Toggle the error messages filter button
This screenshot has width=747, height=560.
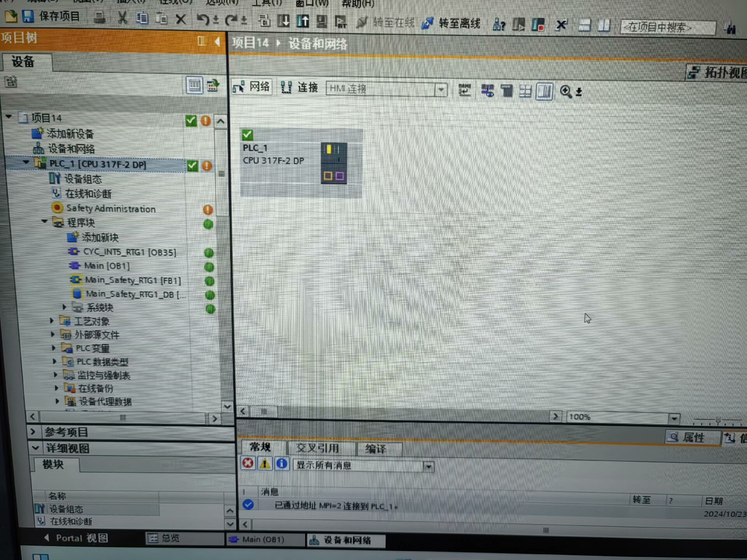(x=248, y=463)
